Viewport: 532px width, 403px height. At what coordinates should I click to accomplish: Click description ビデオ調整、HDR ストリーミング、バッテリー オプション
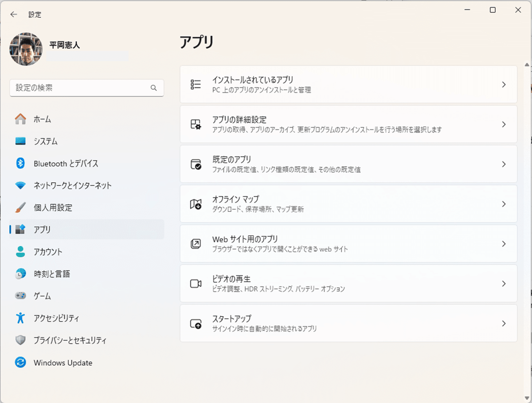click(278, 289)
